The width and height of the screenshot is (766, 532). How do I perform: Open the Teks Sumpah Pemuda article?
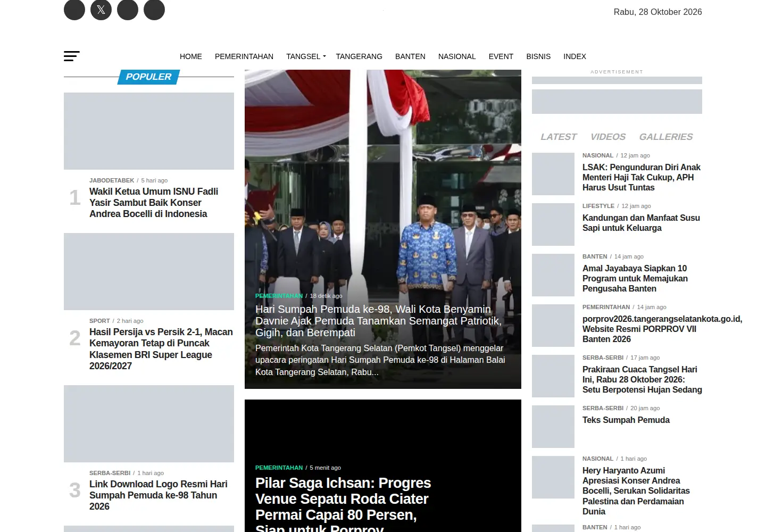click(x=626, y=420)
